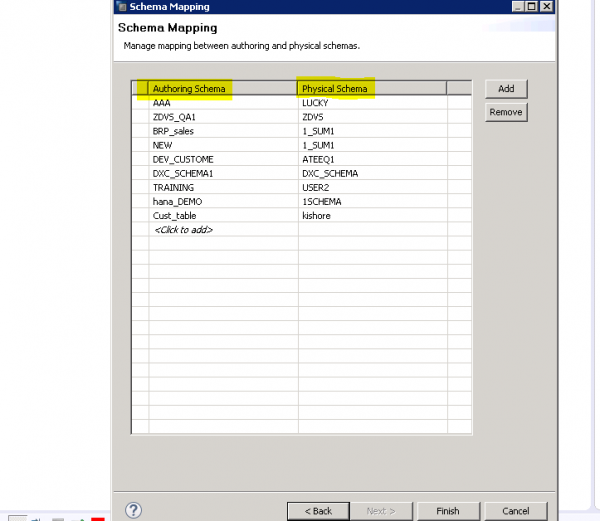Cancel the Schema Mapping dialog
The image size is (600, 521).
click(x=515, y=511)
